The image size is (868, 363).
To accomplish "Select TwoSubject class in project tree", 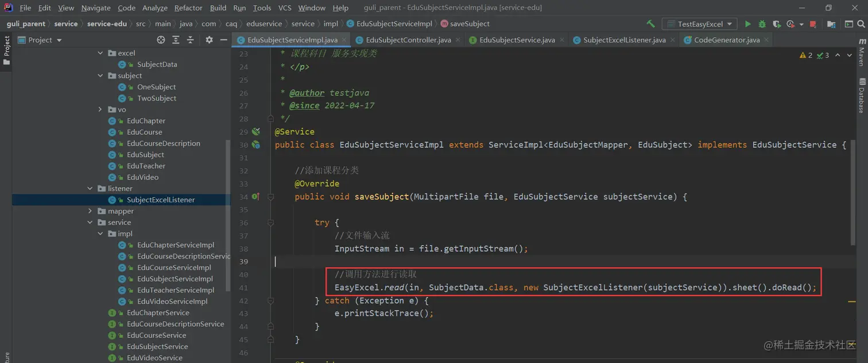I will [156, 98].
